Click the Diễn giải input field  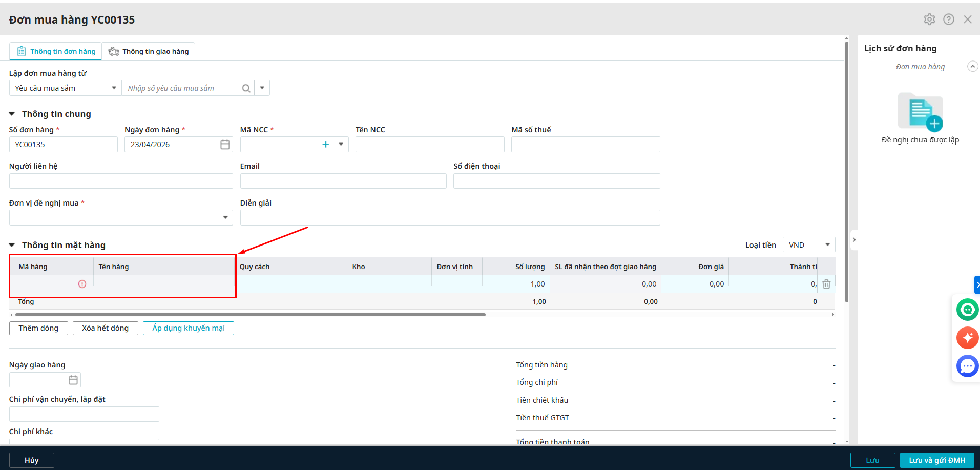(x=450, y=218)
